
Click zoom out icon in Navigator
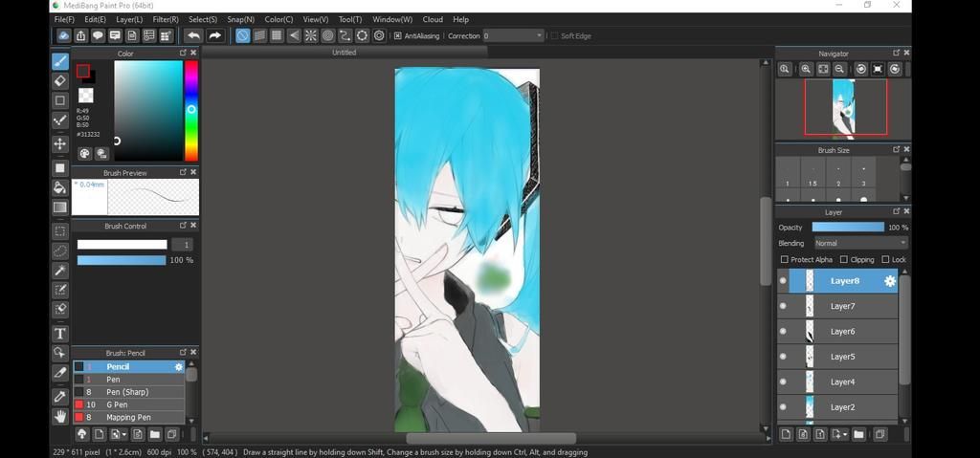click(839, 70)
